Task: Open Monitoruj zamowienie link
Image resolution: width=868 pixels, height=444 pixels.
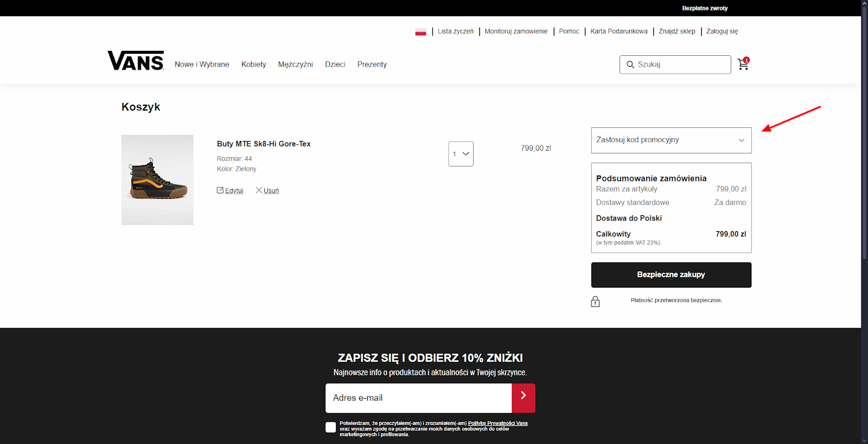Action: tap(516, 31)
